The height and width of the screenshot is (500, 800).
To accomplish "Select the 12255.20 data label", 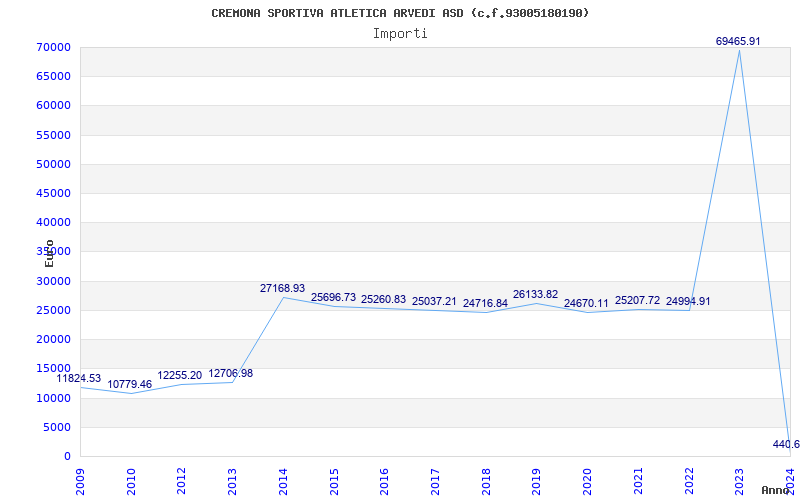I will [x=180, y=376].
